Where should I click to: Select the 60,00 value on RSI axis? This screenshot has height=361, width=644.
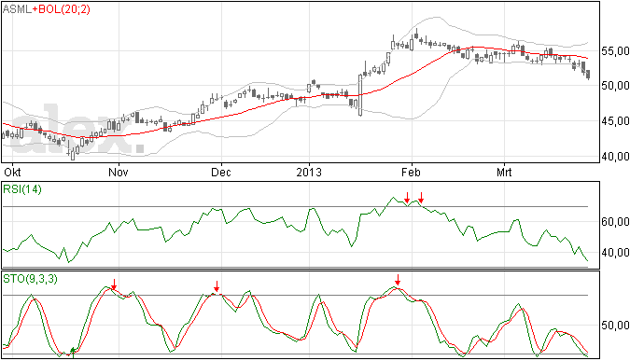[616, 222]
